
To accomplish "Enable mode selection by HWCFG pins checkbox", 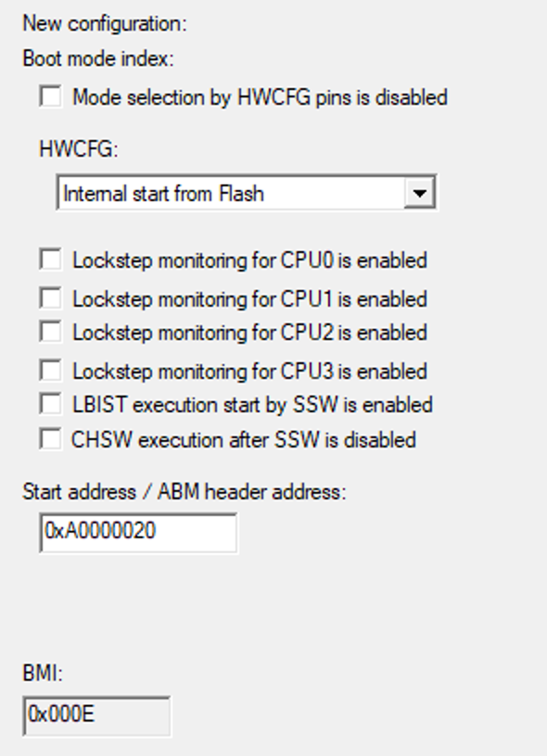I will [52, 96].
